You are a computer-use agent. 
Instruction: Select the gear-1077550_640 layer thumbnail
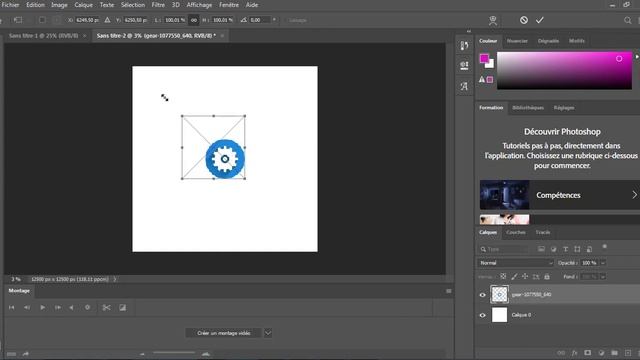point(499,294)
